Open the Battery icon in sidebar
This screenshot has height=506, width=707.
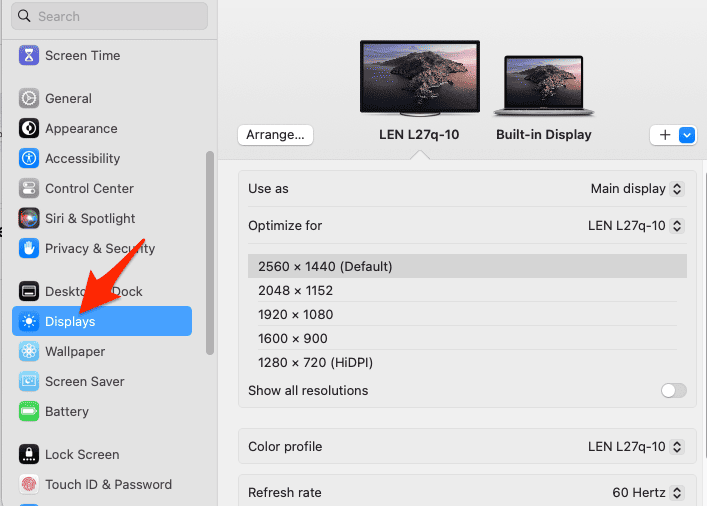(29, 412)
